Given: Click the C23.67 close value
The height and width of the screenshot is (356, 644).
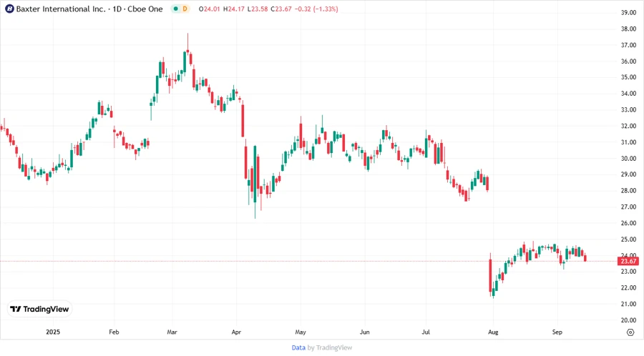Looking at the screenshot, I should point(281,9).
